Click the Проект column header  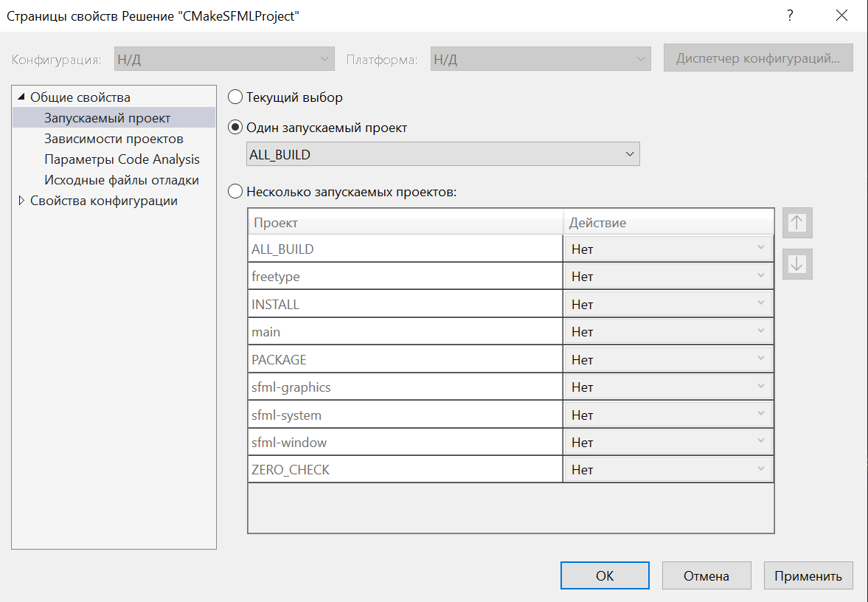pyautogui.click(x=406, y=223)
